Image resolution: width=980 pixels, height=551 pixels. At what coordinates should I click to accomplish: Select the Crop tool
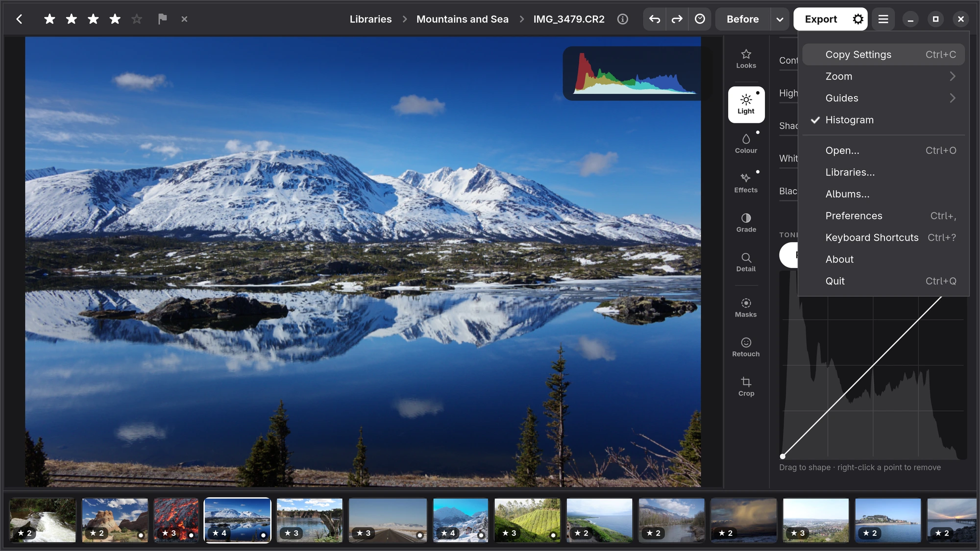746,387
